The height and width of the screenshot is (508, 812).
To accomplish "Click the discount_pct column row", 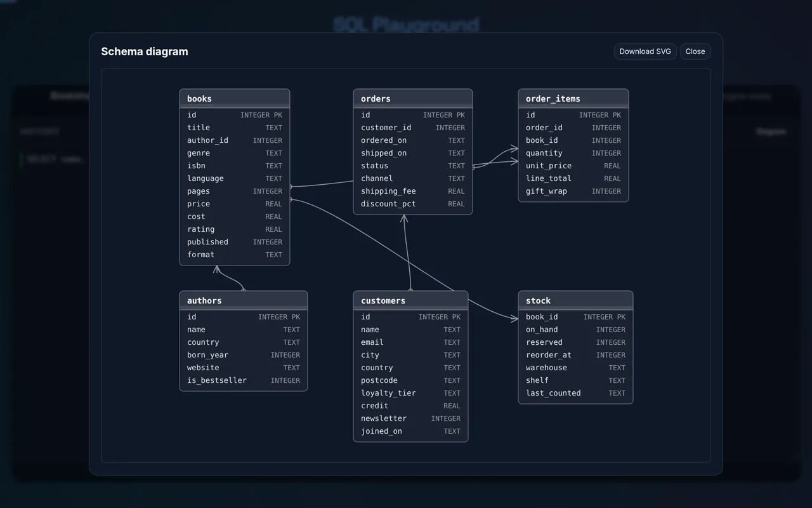I will click(413, 204).
